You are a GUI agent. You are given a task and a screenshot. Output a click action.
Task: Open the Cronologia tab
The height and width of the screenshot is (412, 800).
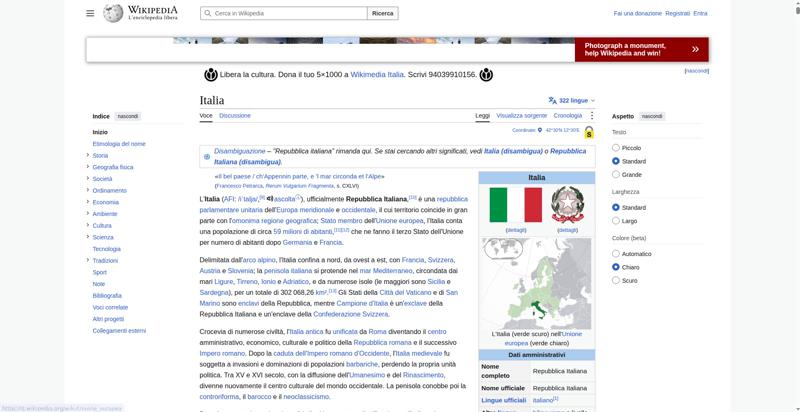[x=567, y=116]
